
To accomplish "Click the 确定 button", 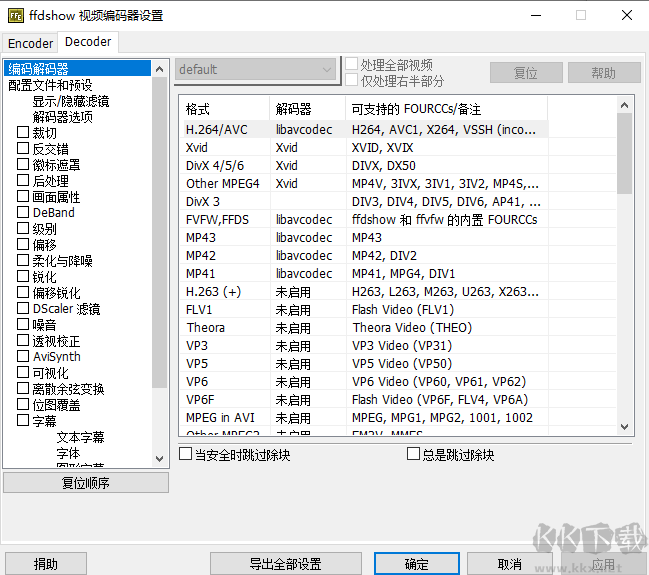I will coord(417,564).
